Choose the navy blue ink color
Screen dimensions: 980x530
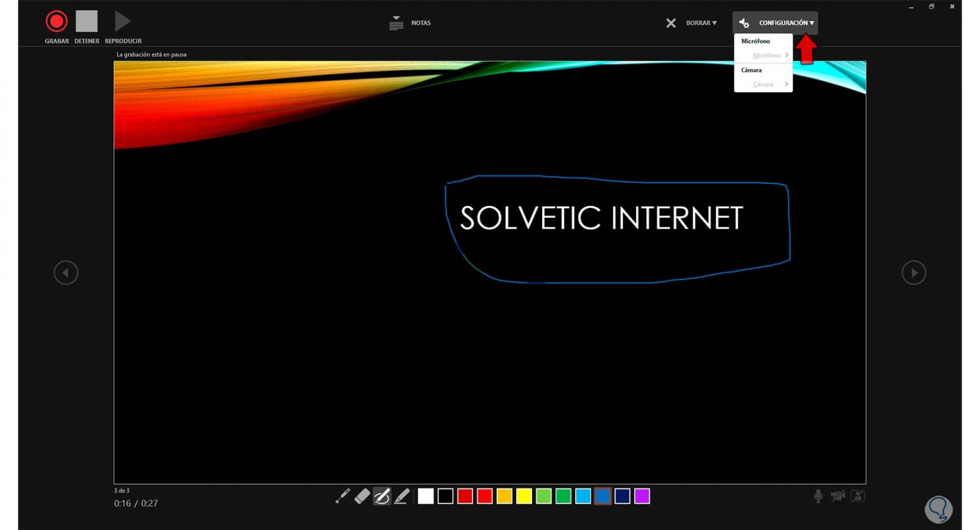[622, 496]
